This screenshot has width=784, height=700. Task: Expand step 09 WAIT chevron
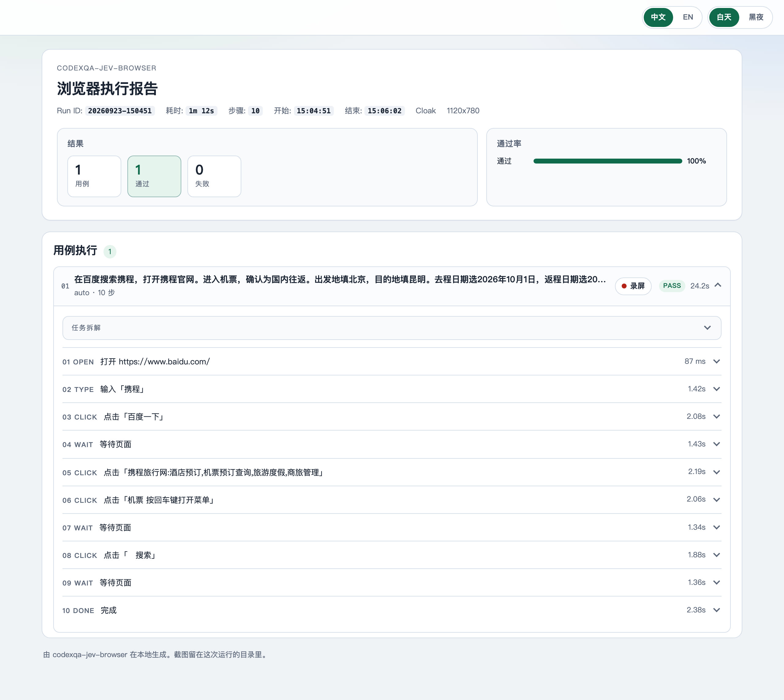point(716,583)
